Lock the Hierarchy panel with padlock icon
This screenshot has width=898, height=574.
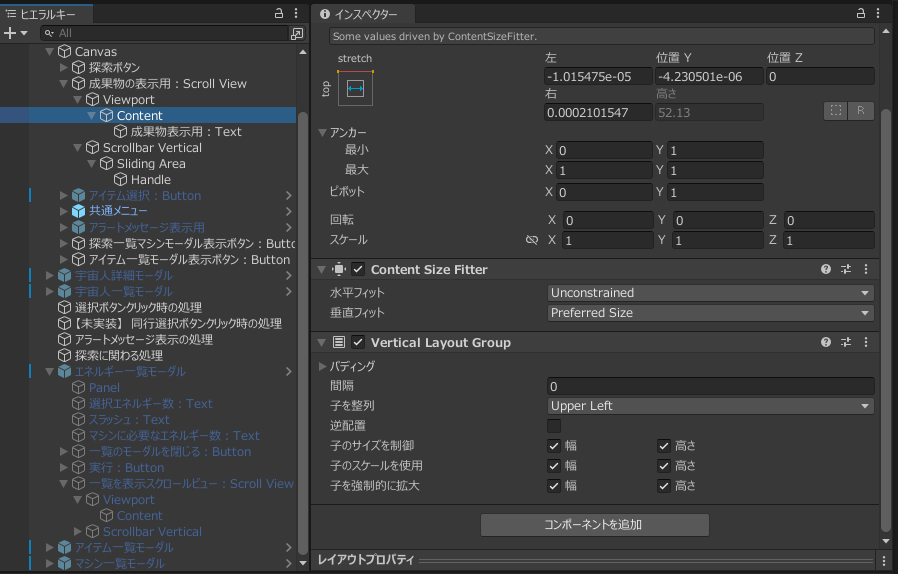(279, 13)
